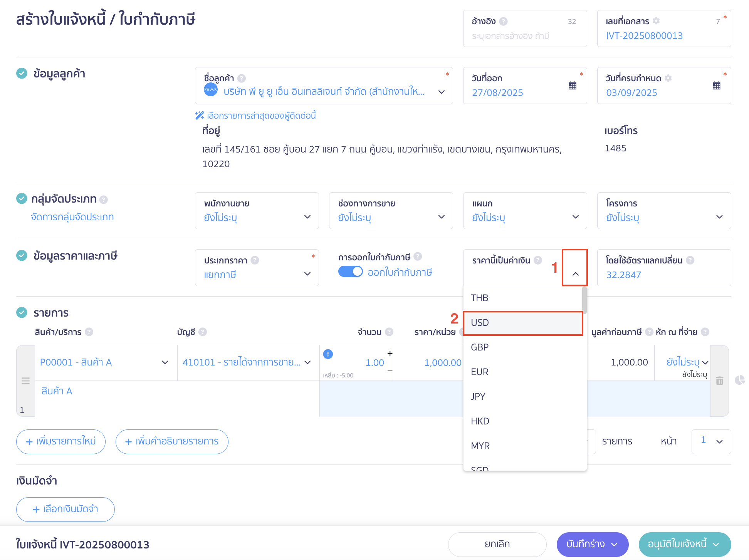The height and width of the screenshot is (560, 749).
Task: Open the issue date calendar picker
Action: pyautogui.click(x=572, y=86)
